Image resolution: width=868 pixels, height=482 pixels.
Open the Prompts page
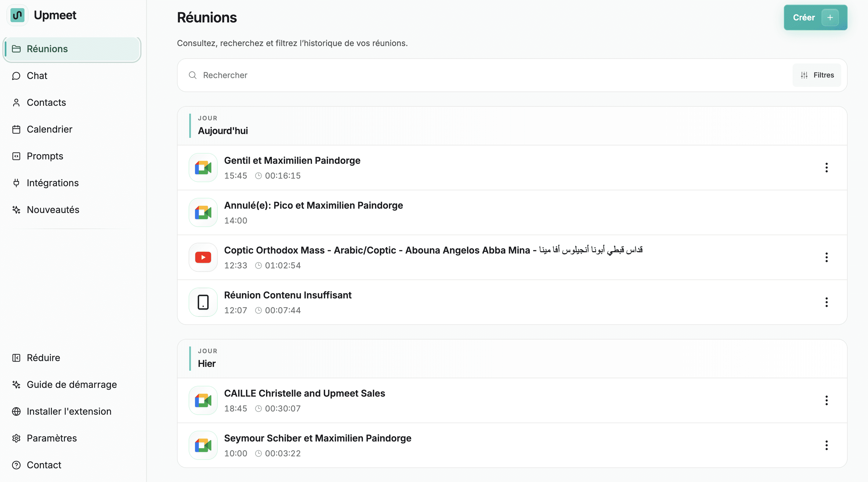click(45, 156)
